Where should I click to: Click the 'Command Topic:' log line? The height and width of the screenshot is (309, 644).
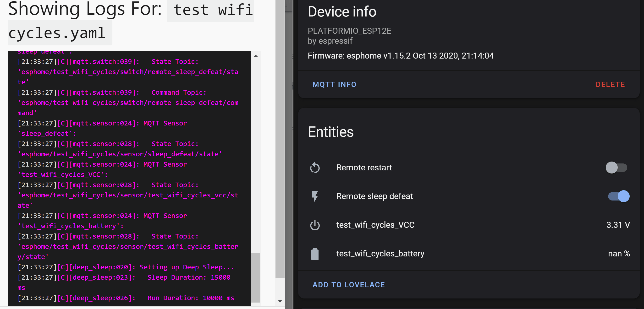pyautogui.click(x=112, y=92)
